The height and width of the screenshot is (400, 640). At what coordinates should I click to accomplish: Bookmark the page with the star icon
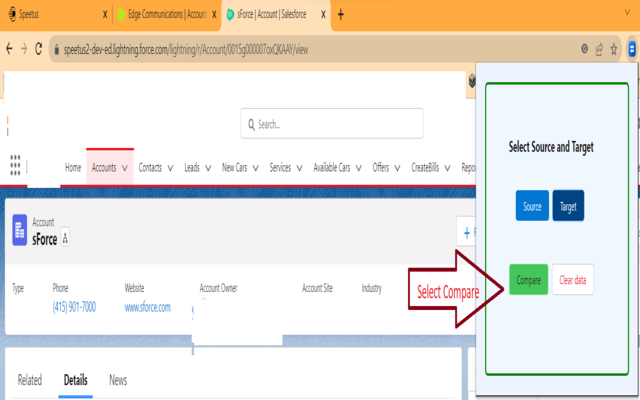(x=613, y=49)
